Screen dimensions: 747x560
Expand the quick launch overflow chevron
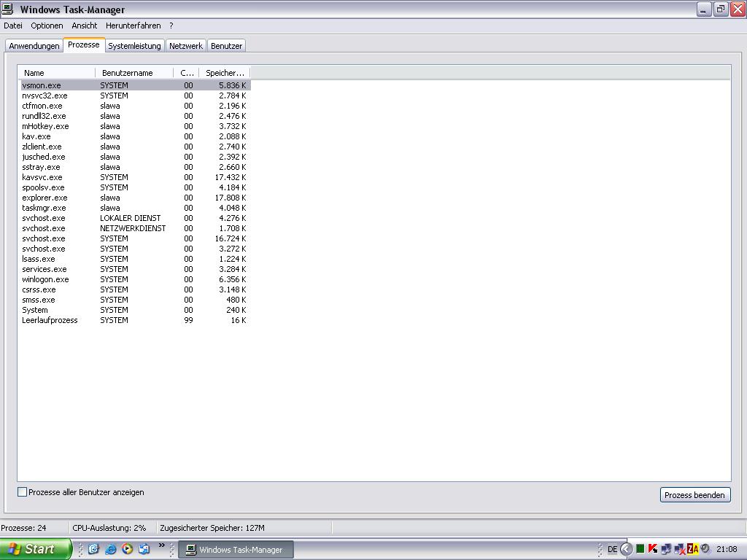[x=161, y=545]
